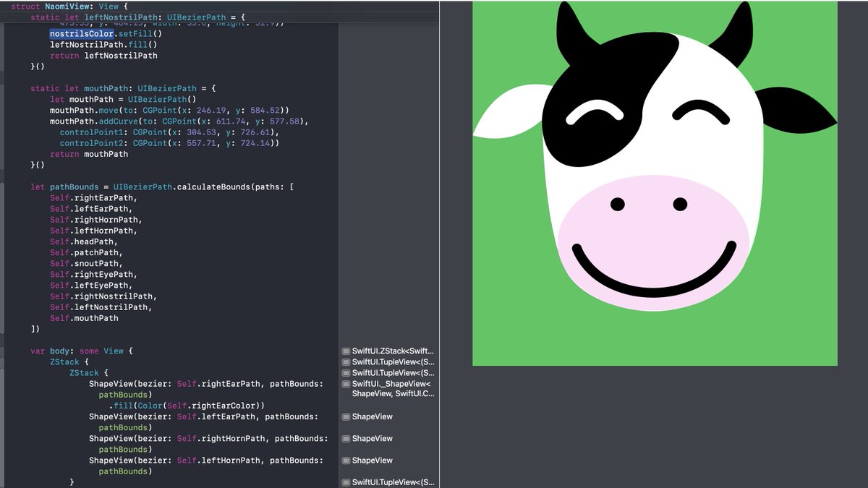Click result icon beside the leftHornPath ShapeView line
Image resolution: width=868 pixels, height=488 pixels.
pos(346,461)
